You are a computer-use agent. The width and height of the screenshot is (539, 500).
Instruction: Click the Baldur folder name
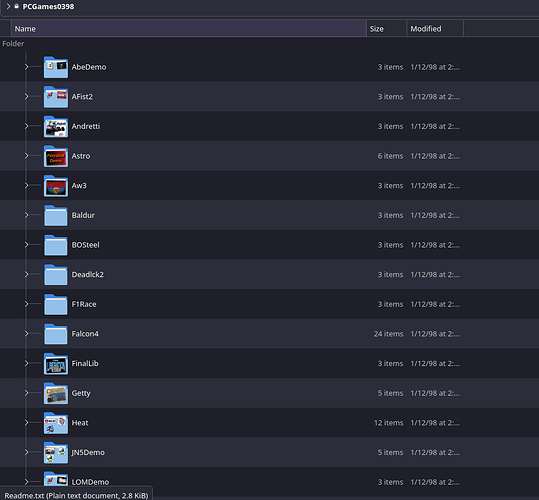pos(83,215)
